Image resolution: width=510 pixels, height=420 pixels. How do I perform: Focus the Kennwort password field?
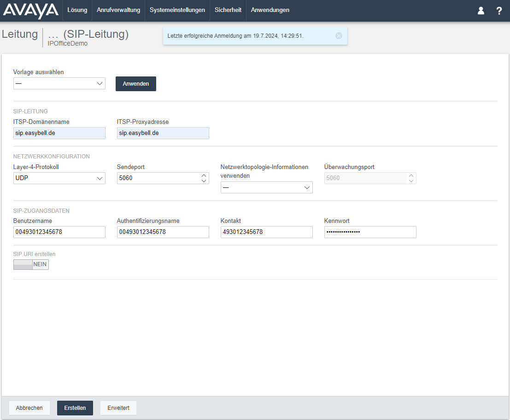coord(370,232)
